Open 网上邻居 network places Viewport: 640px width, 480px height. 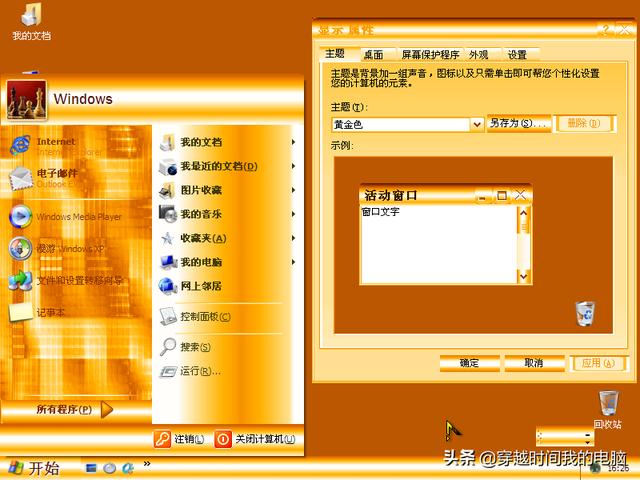(x=227, y=286)
